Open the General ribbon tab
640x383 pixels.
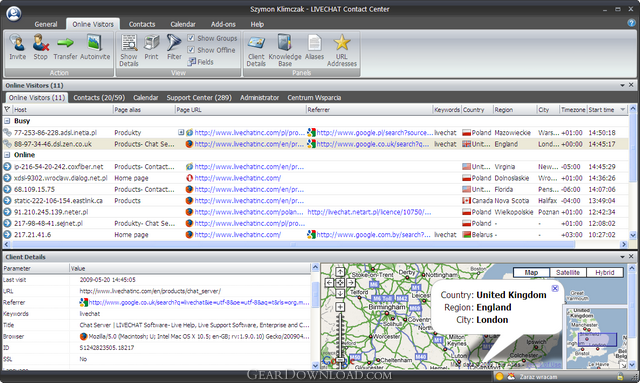coord(46,24)
